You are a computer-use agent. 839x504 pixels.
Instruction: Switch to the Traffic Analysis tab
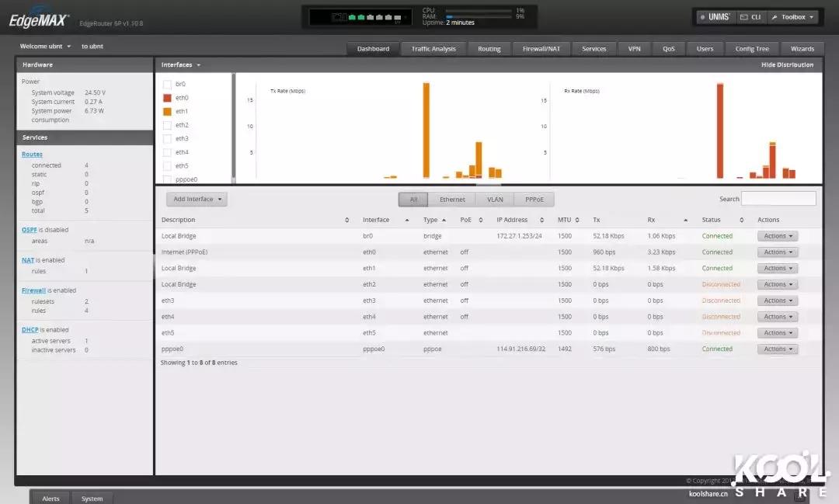click(433, 49)
